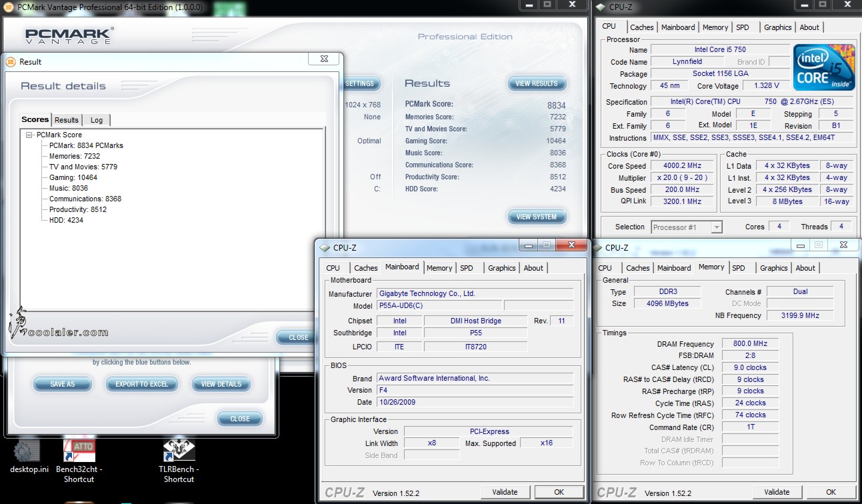The height and width of the screenshot is (504, 862).
Task: Open Graphics tab in top-right CPU-Z
Action: click(777, 27)
